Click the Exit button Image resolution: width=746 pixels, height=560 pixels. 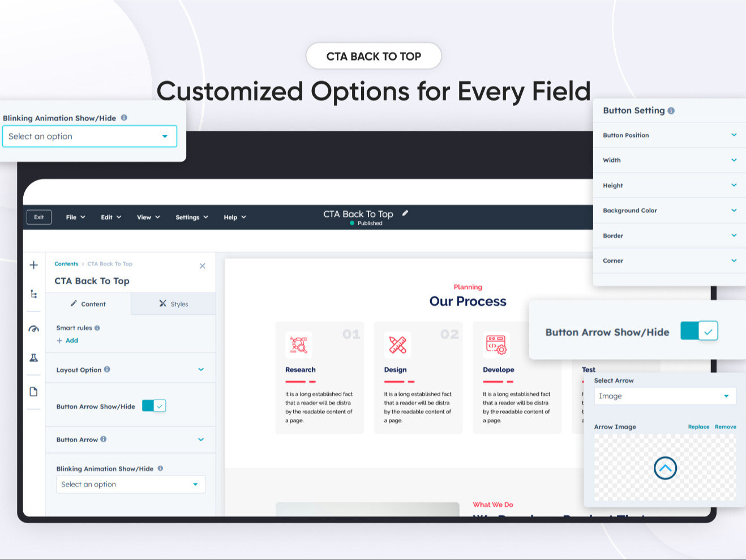(x=38, y=217)
